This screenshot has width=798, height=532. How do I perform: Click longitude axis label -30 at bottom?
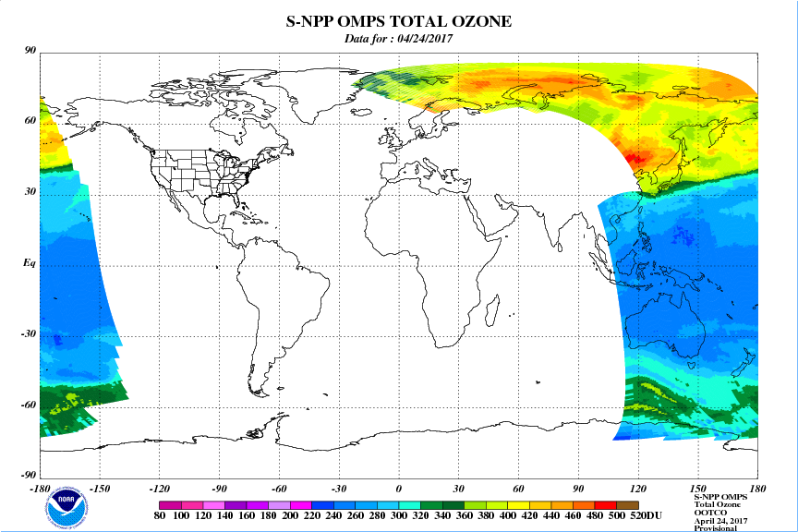click(x=338, y=489)
